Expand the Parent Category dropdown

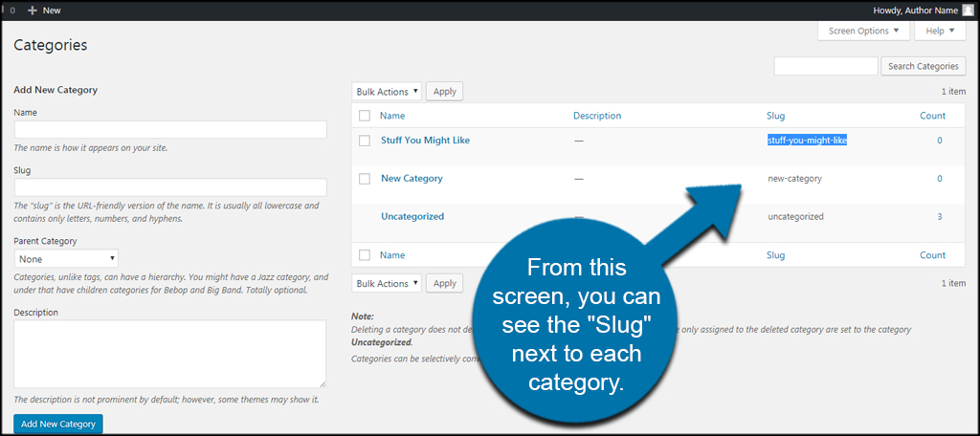pos(66,259)
